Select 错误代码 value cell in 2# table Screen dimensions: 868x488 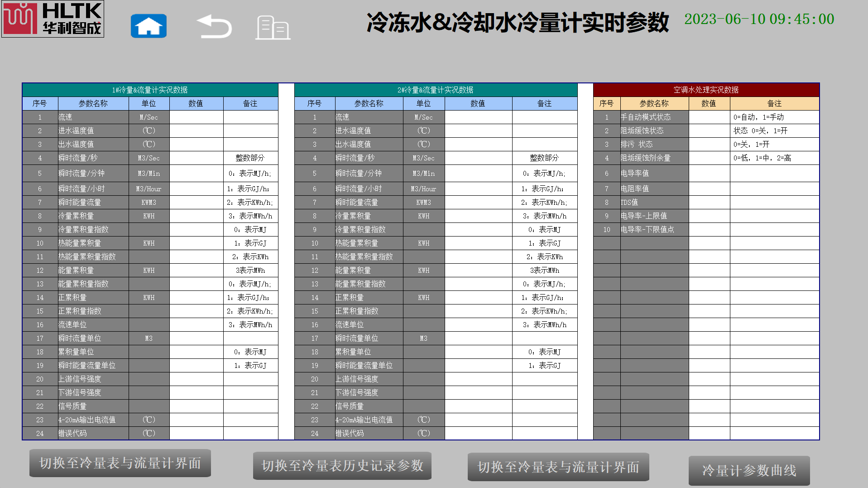pos(478,433)
